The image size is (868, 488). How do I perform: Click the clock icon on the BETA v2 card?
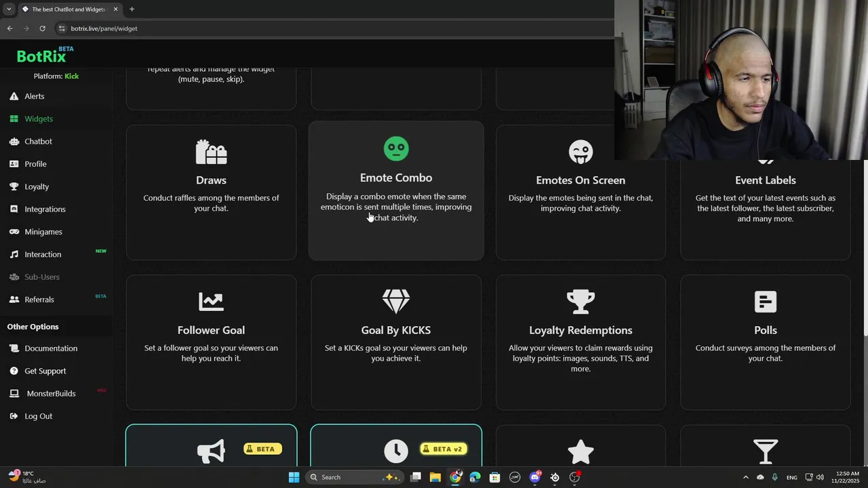pyautogui.click(x=396, y=451)
